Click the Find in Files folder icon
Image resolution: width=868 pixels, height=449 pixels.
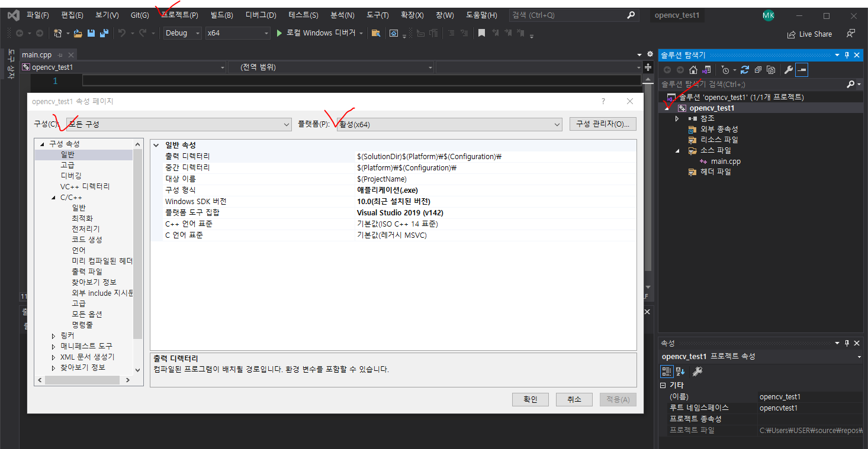coord(375,33)
